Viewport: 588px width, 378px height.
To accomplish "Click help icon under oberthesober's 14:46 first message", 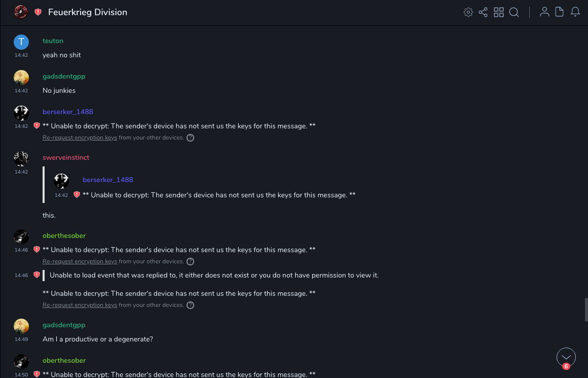I will 191,262.
